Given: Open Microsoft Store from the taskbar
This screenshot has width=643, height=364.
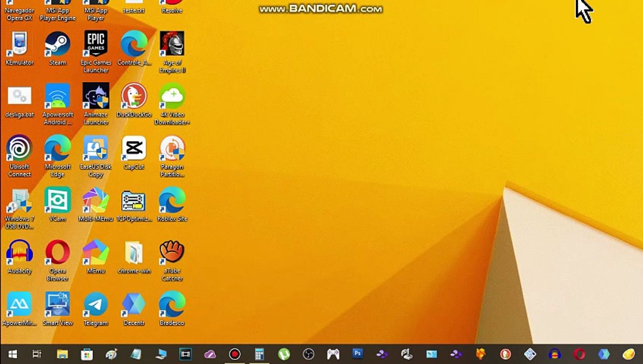Looking at the screenshot, I should [x=87, y=354].
